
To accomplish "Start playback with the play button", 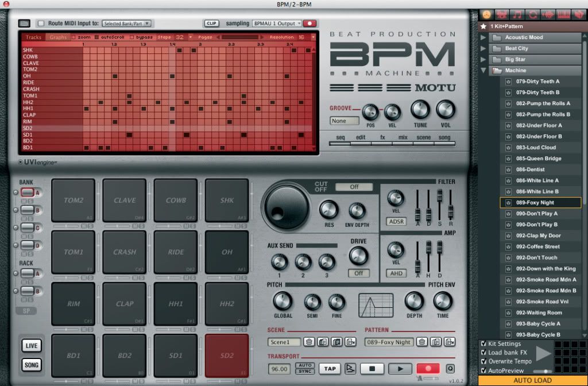I will pos(400,369).
